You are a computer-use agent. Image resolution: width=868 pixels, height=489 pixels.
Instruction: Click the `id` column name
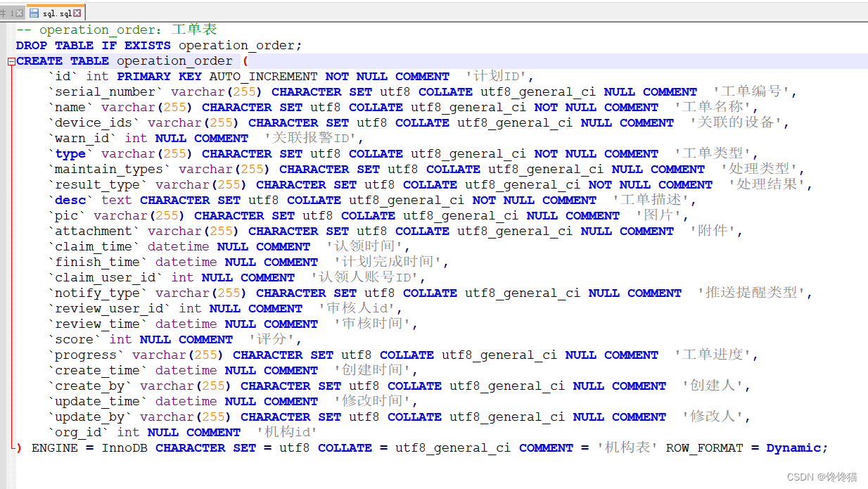click(x=63, y=76)
